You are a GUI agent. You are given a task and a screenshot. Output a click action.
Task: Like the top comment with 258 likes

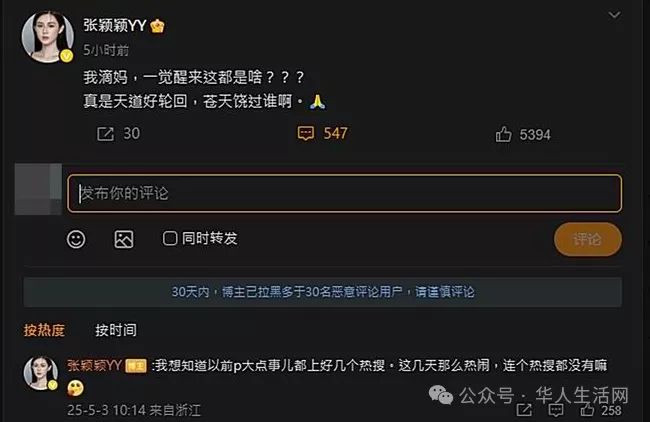(x=587, y=410)
